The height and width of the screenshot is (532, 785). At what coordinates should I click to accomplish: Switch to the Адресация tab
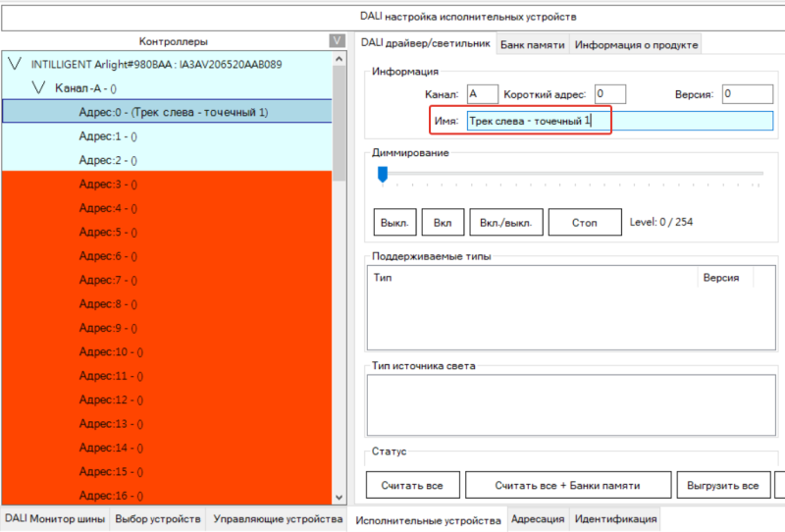point(538,518)
